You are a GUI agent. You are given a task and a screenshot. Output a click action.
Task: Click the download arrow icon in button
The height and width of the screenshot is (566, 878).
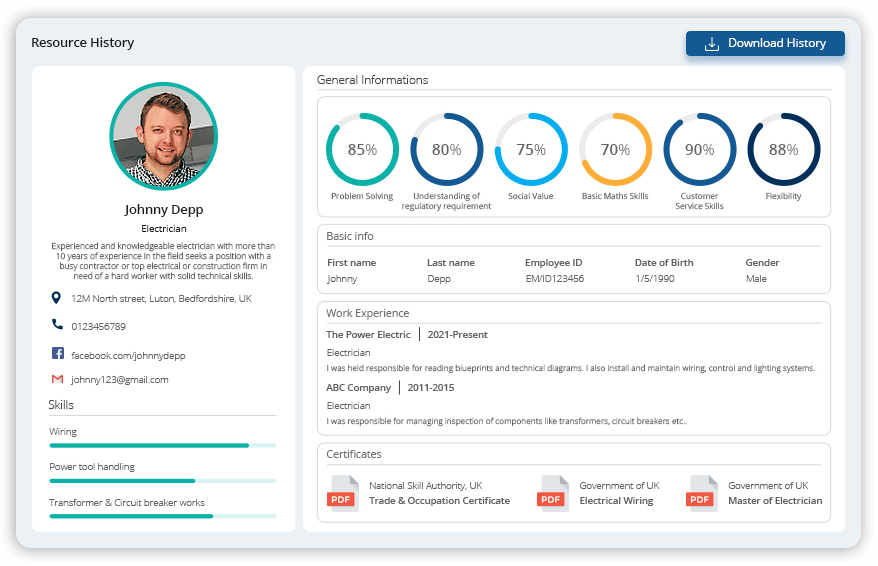pyautogui.click(x=712, y=44)
